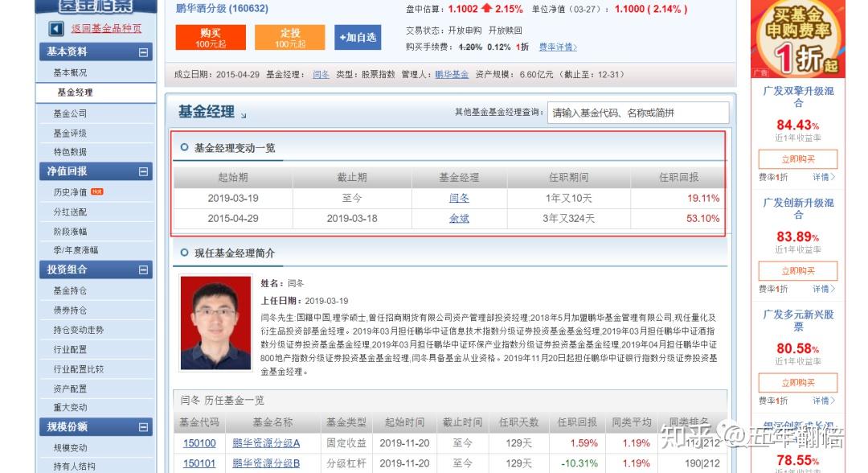This screenshot has height=473, width=868.
Task: Open 广发多元新兴股票 fund link
Action: pos(798,320)
